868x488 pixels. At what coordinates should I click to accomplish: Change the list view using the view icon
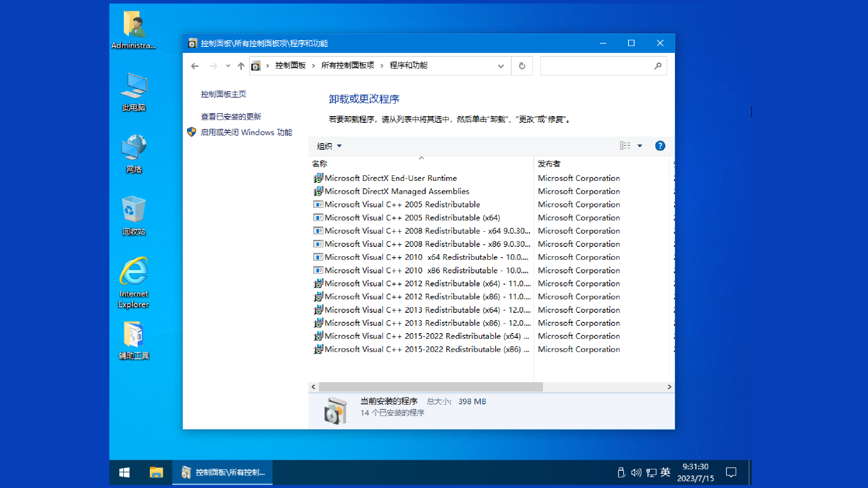click(x=625, y=146)
